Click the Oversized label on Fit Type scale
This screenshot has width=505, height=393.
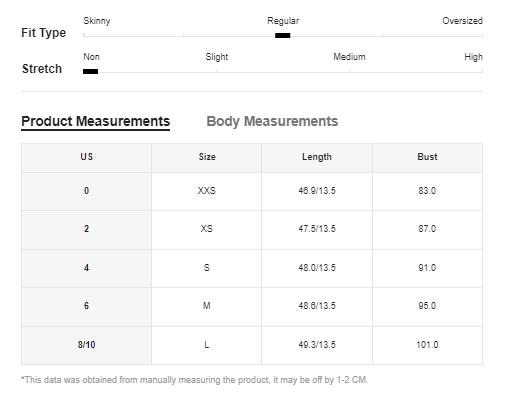[462, 21]
